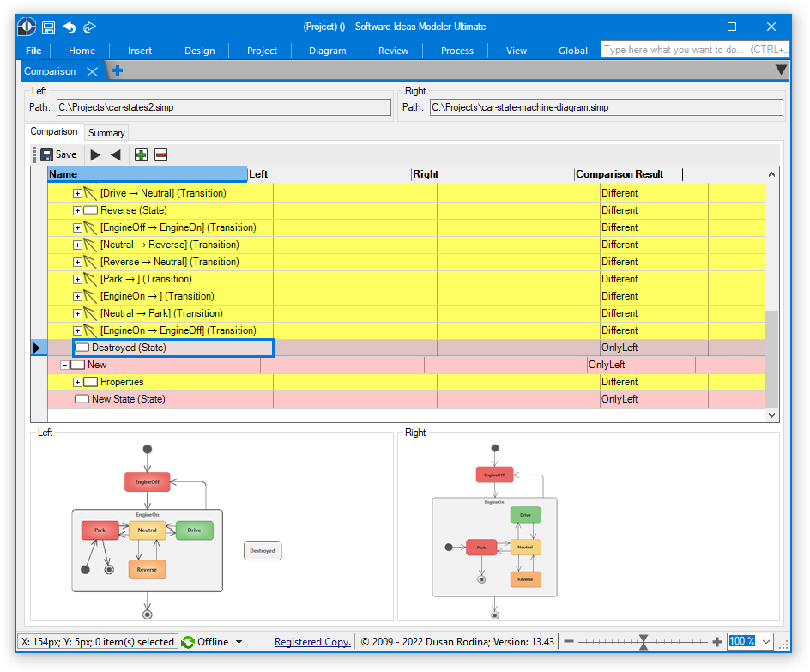
Task: Click the save disk icon in title bar
Action: click(x=49, y=27)
